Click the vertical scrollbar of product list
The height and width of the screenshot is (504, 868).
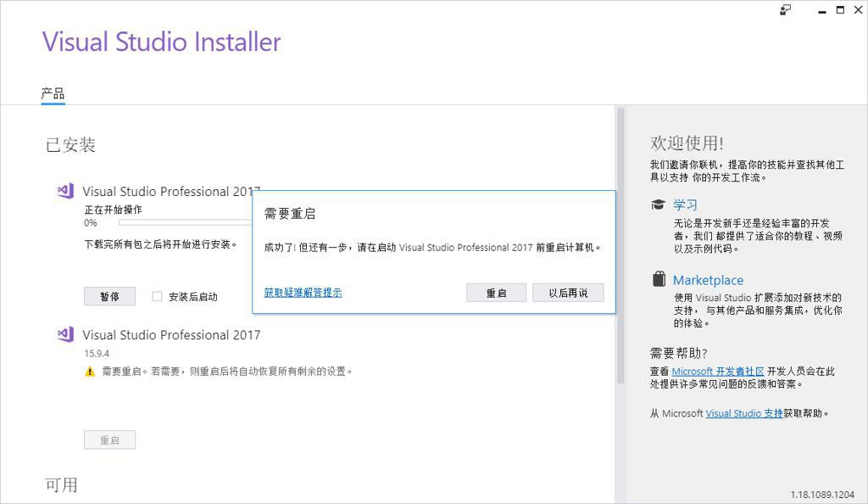point(620,246)
